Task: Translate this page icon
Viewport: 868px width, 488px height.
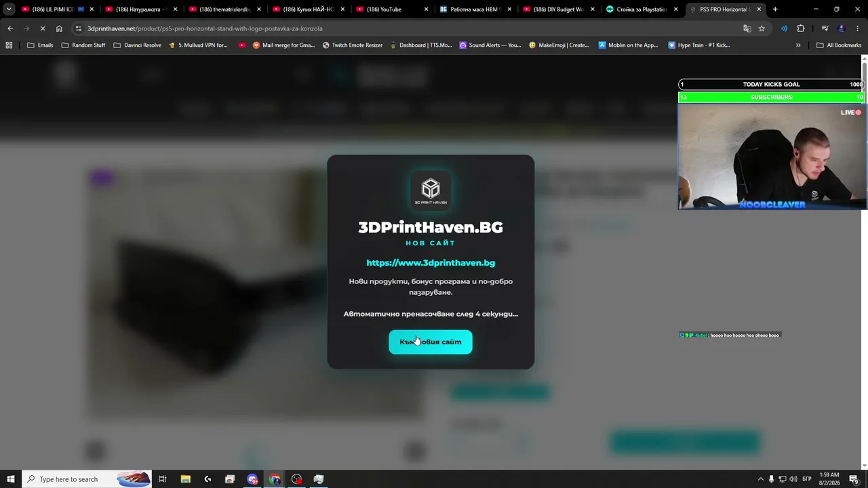Action: tap(747, 28)
